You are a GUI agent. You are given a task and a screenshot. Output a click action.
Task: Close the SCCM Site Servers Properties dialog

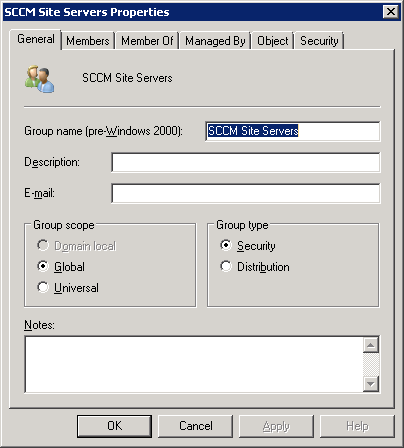pos(391,12)
